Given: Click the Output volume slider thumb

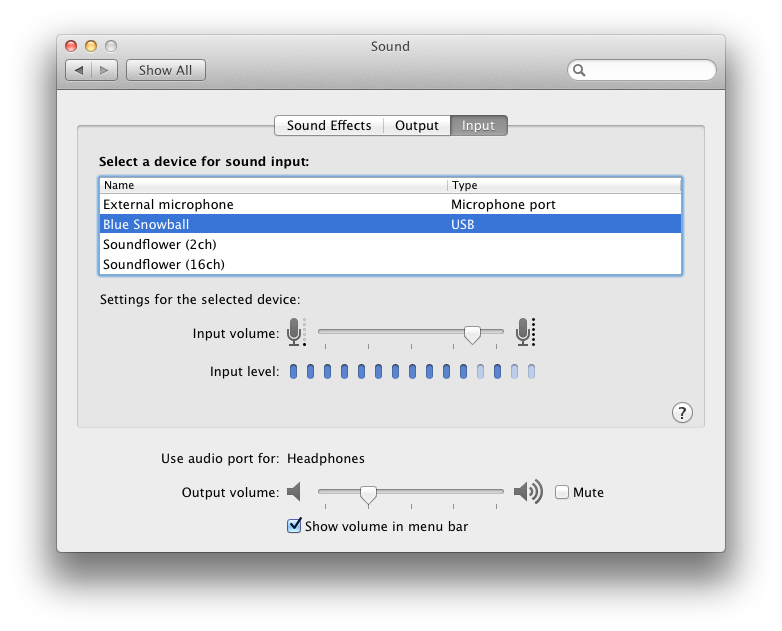Looking at the screenshot, I should tap(368, 495).
